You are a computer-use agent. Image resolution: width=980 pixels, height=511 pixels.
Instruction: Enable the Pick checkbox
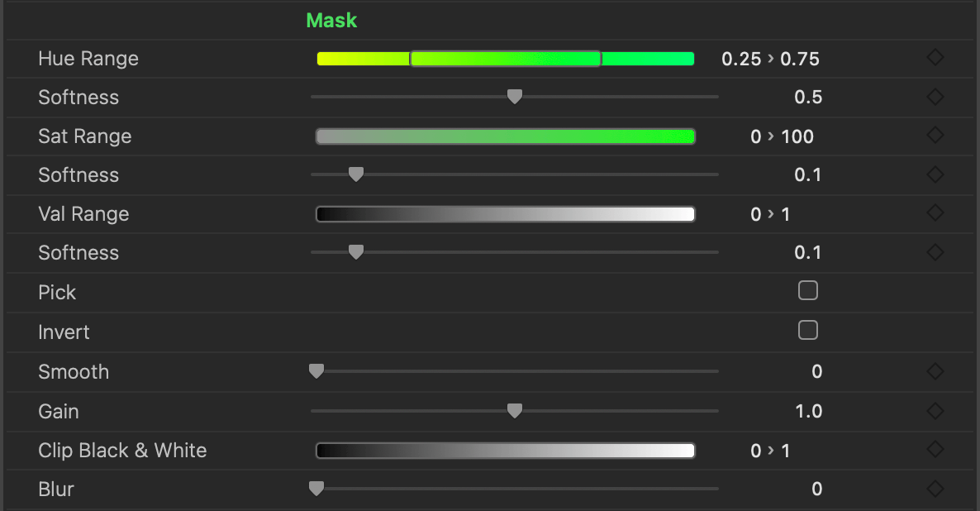click(808, 290)
